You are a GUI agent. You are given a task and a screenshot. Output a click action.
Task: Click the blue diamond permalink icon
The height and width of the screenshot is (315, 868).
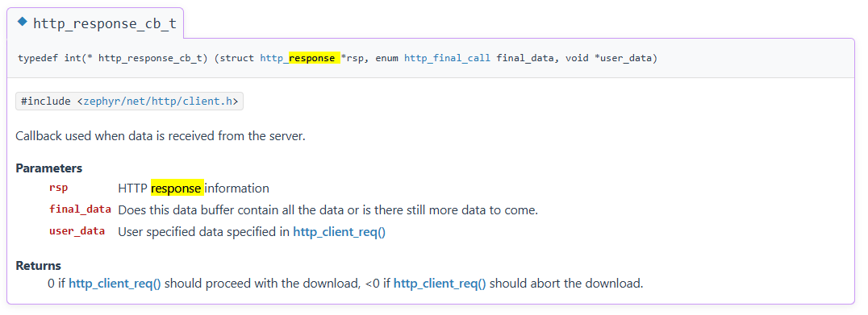(x=22, y=22)
